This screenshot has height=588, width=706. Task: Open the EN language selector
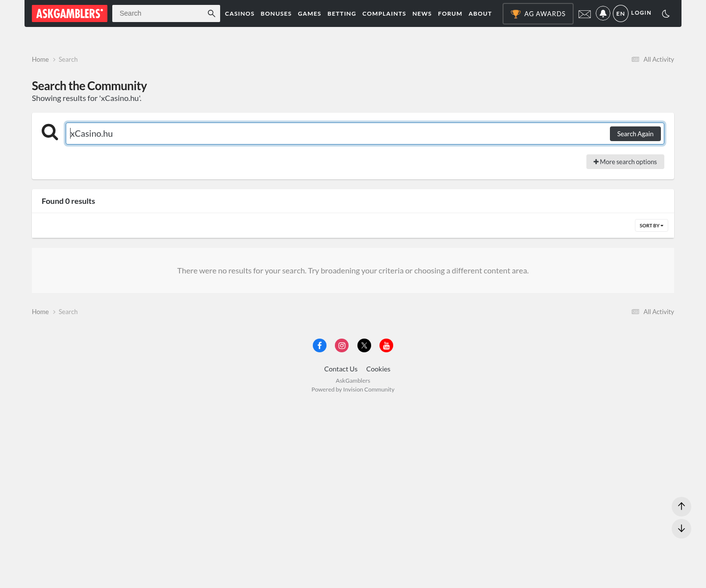pos(621,13)
